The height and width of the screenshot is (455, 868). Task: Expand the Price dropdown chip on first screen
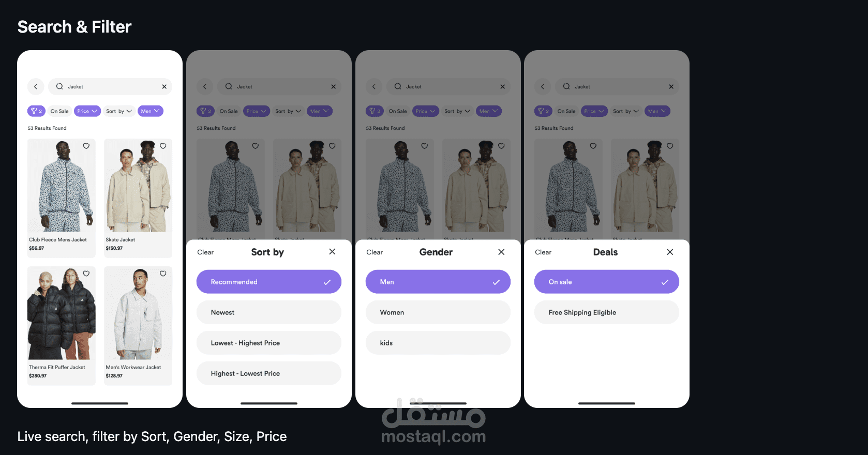click(x=87, y=111)
